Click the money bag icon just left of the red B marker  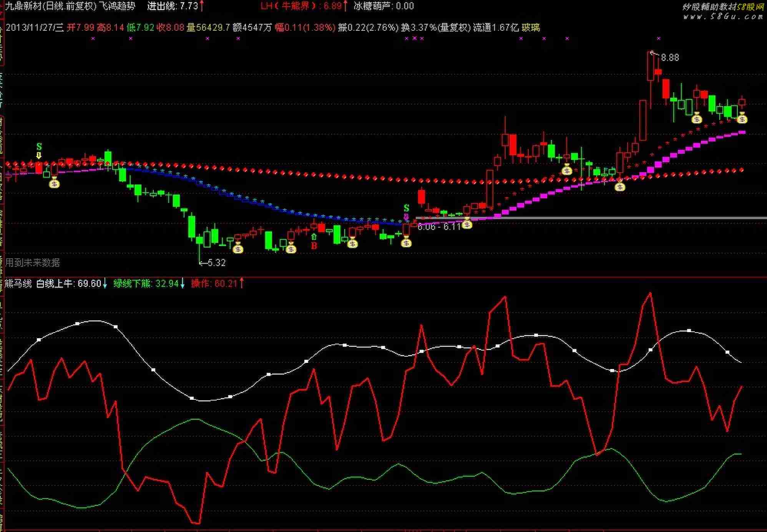click(291, 249)
